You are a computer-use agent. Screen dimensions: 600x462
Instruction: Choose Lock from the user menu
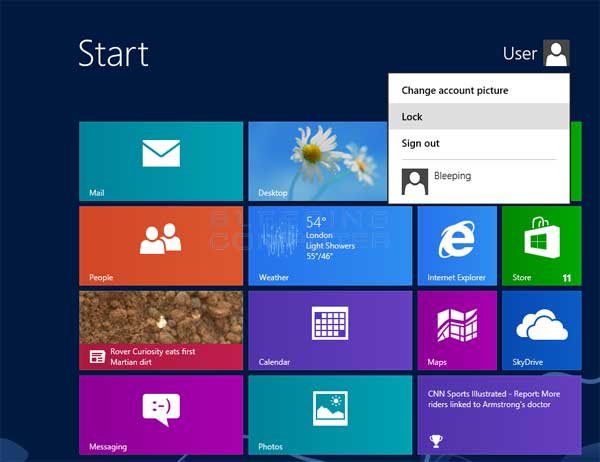coord(479,117)
